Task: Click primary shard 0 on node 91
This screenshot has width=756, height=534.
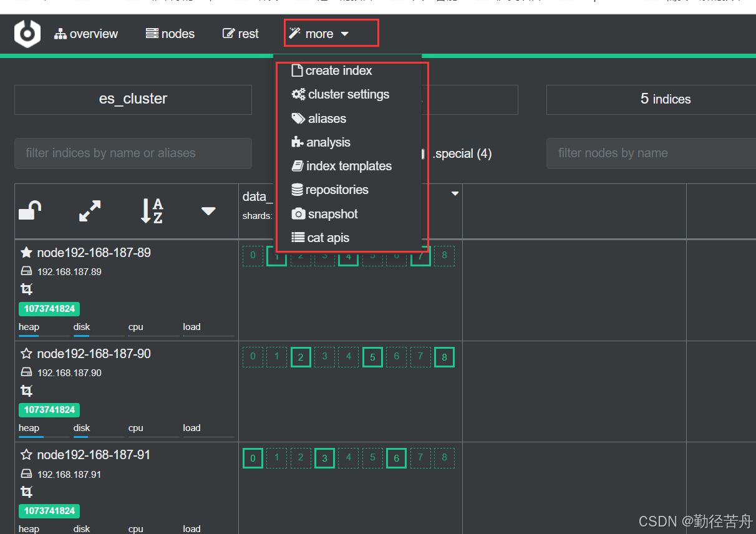Action: pos(253,459)
